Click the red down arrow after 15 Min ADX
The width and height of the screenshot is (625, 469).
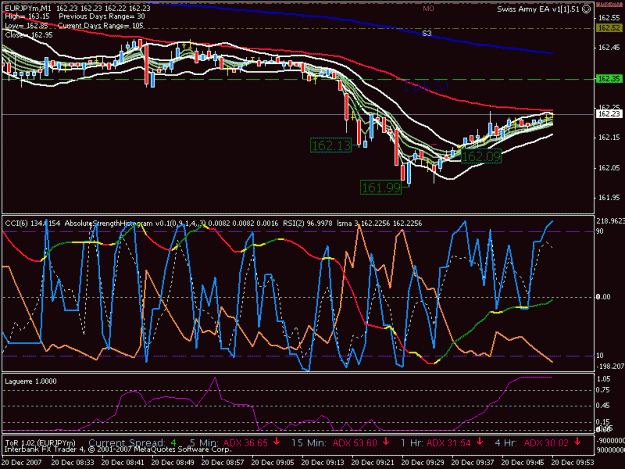pyautogui.click(x=386, y=442)
